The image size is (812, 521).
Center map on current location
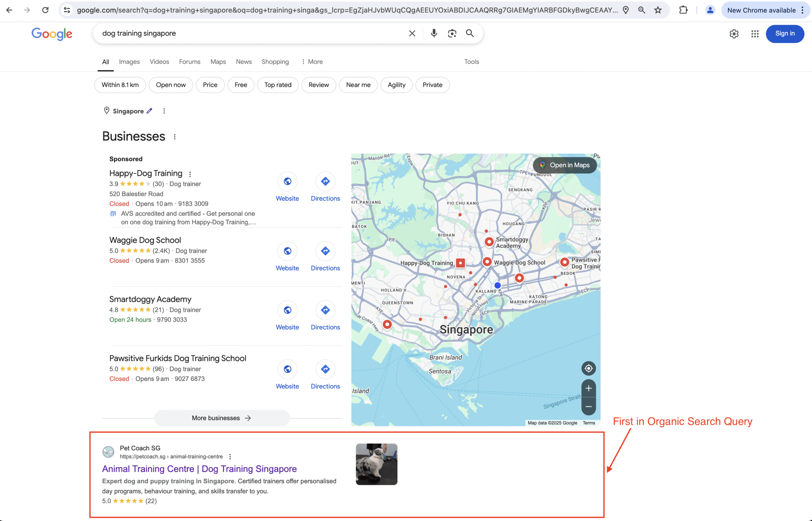(588, 368)
